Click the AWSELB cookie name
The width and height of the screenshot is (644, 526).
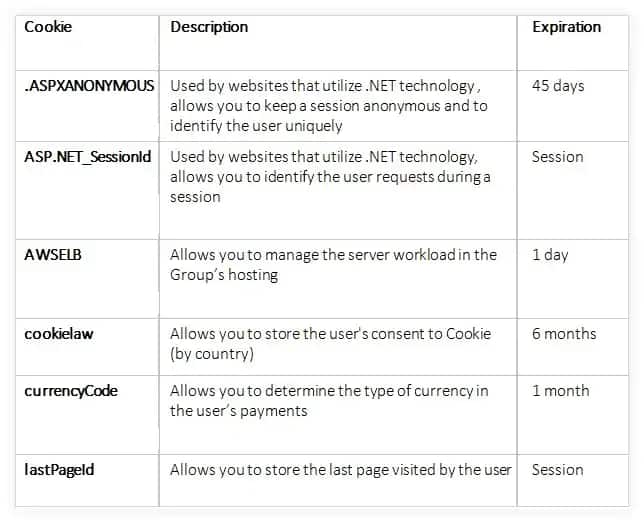[x=53, y=255]
